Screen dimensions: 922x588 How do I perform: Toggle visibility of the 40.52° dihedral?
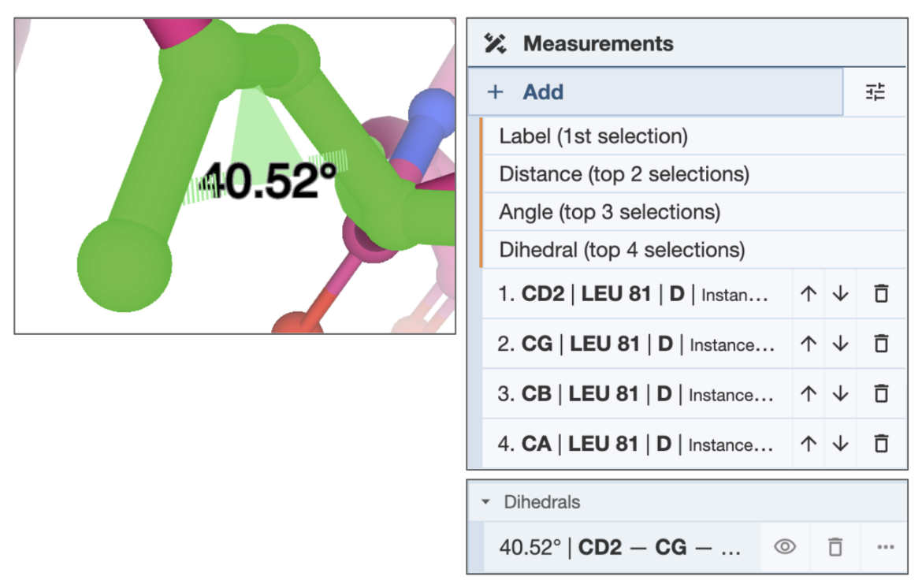[785, 547]
